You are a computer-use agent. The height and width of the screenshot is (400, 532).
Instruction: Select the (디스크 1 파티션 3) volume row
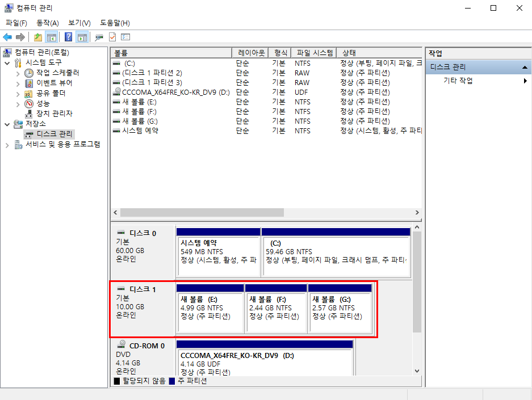click(x=266, y=82)
